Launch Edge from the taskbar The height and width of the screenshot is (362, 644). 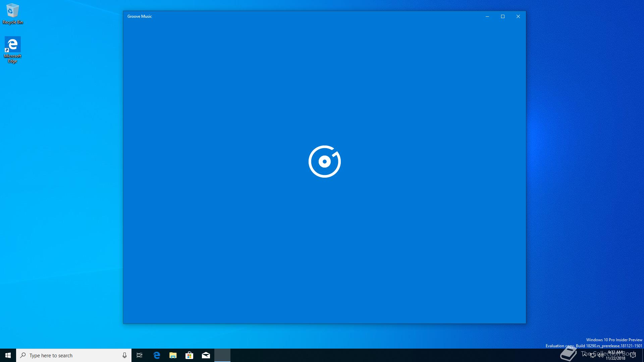[156, 355]
